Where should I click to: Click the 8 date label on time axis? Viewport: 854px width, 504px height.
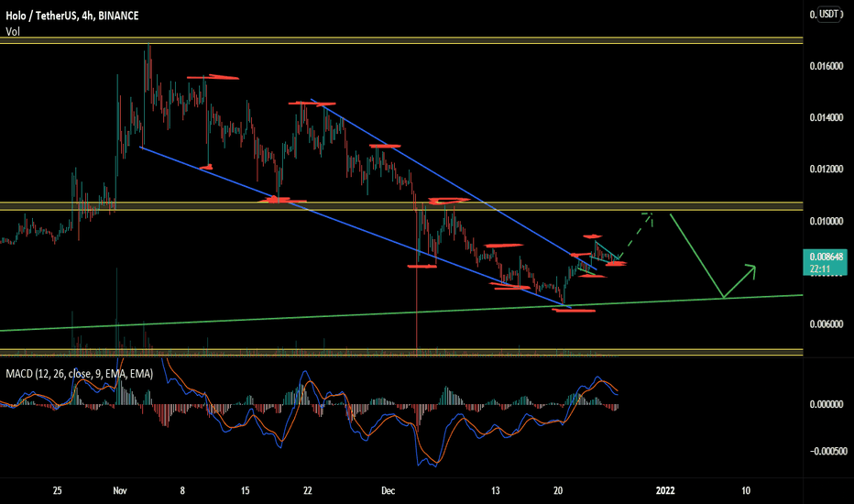[182, 491]
